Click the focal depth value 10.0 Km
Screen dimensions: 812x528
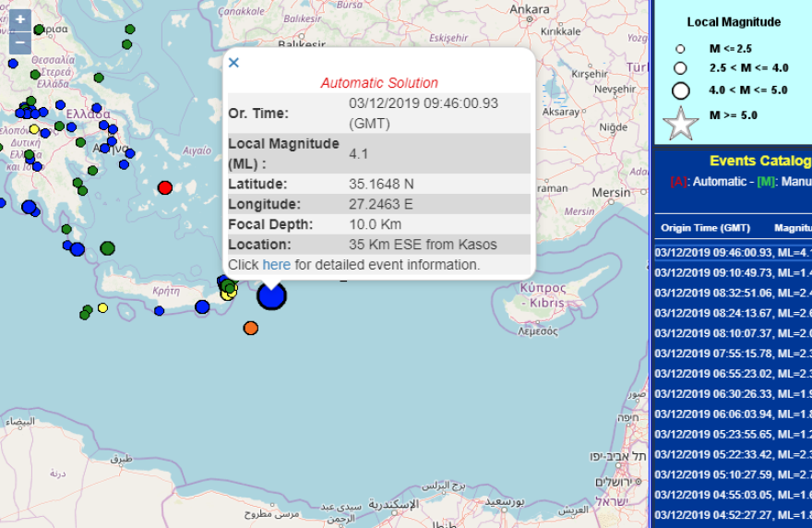[375, 224]
